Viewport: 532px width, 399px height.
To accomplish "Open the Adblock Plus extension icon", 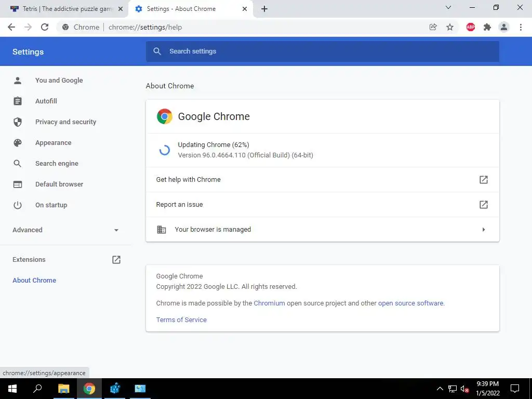I will click(x=471, y=27).
